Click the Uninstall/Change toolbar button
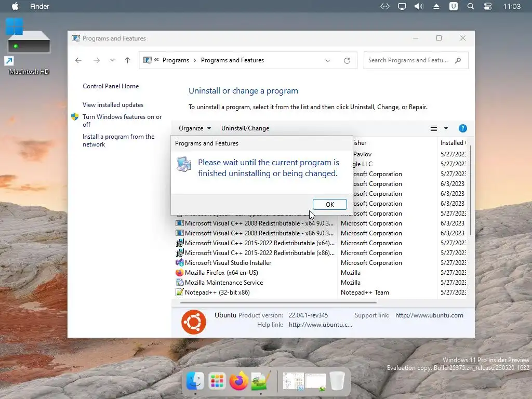The height and width of the screenshot is (399, 532). point(245,128)
